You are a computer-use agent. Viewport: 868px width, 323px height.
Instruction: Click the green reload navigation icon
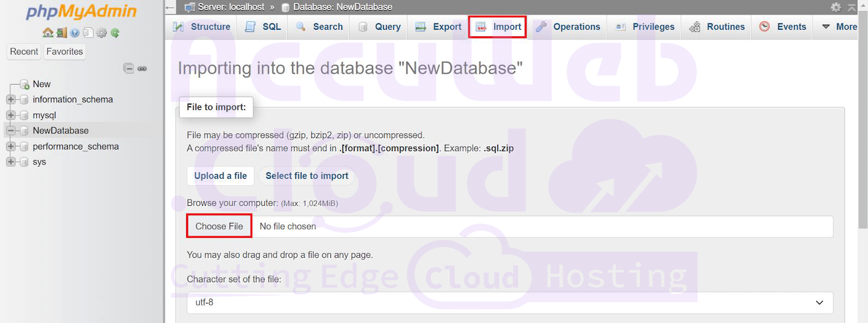[115, 33]
